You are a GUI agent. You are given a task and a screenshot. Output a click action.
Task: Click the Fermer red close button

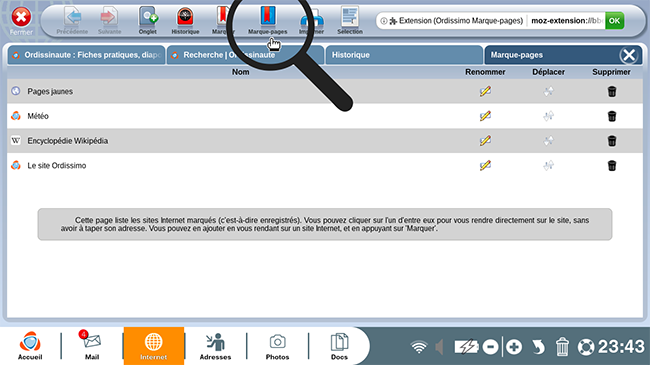click(x=21, y=20)
